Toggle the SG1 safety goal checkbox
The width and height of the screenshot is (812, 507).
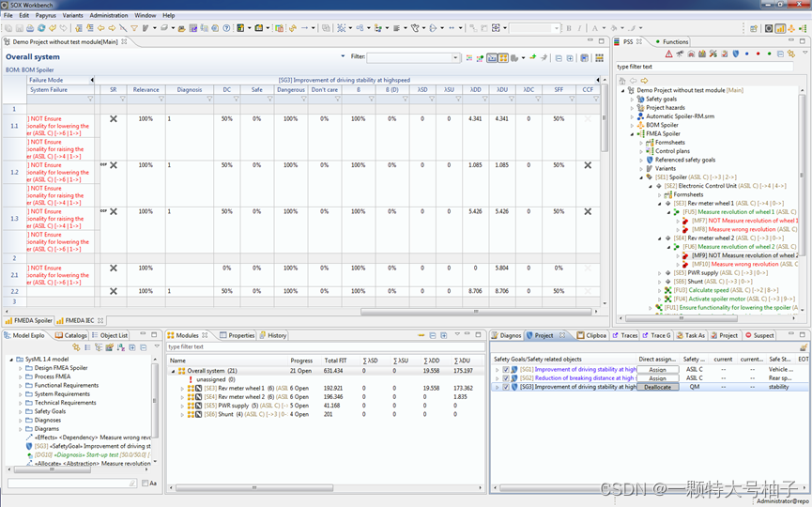pyautogui.click(x=506, y=370)
